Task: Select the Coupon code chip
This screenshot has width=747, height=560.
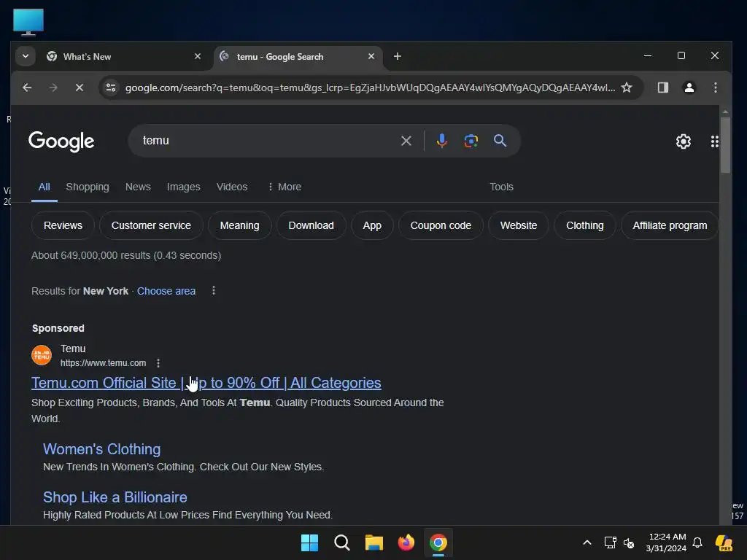Action: point(441,225)
